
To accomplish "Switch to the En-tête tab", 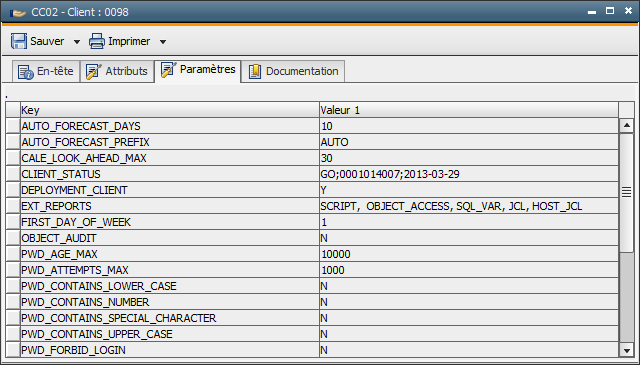I will click(x=46, y=71).
